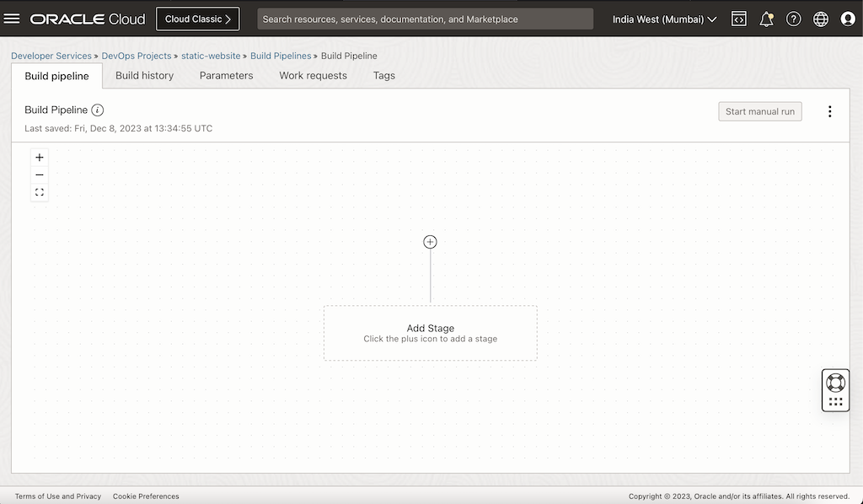
Task: Open the user profile avatar menu
Action: pos(848,19)
